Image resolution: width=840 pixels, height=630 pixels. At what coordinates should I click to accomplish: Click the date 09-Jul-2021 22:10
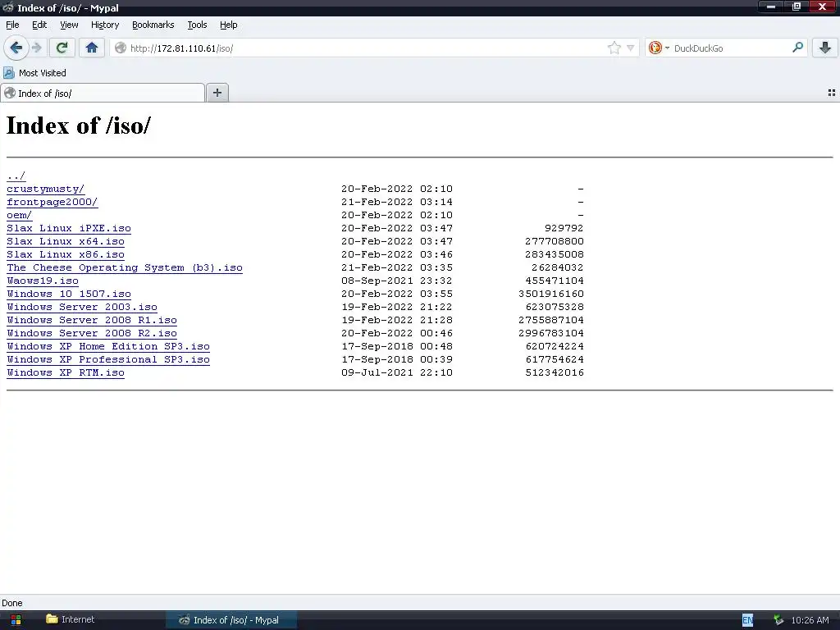(x=397, y=373)
